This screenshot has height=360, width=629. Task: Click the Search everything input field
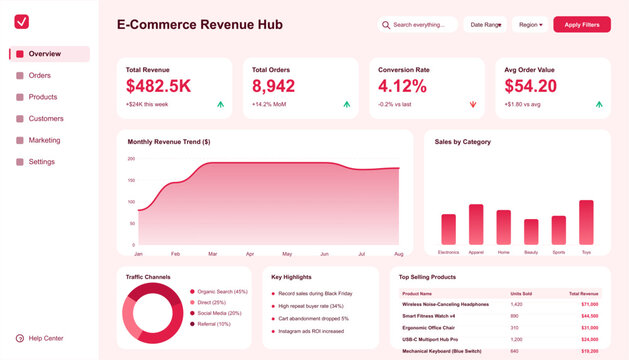click(417, 25)
